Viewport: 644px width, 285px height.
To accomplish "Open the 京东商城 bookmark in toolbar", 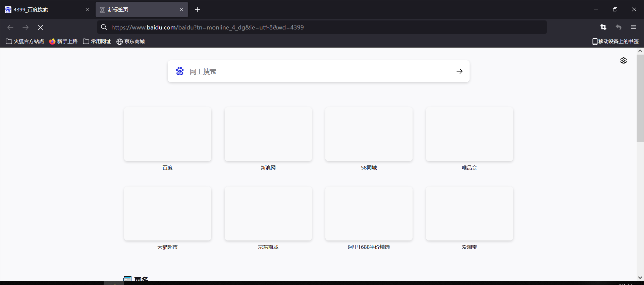I will pyautogui.click(x=130, y=42).
